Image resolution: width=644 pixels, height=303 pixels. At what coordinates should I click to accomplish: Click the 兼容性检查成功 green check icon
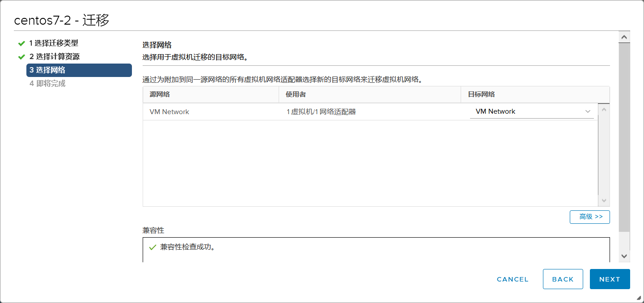pos(153,247)
